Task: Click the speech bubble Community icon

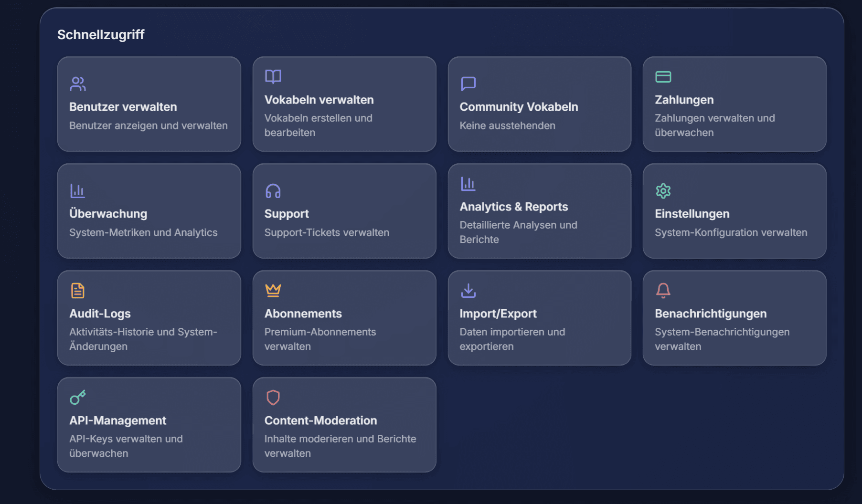Action: 468,84
